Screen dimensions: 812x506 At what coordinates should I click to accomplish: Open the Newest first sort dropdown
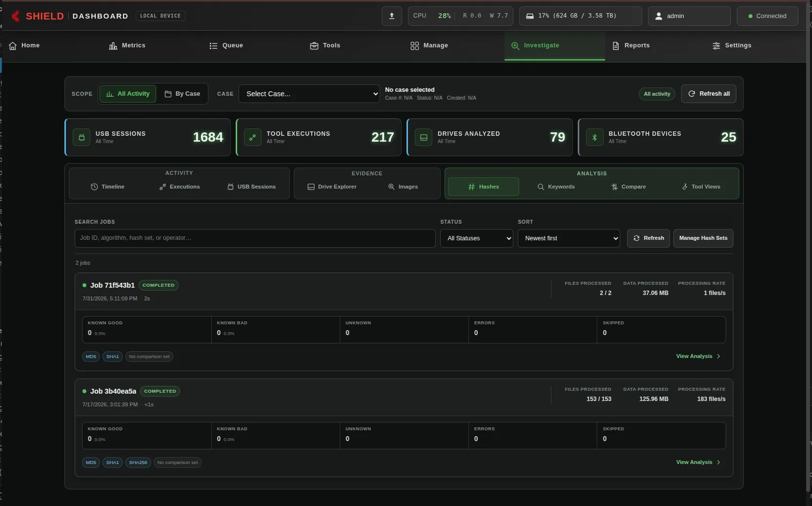pos(569,238)
